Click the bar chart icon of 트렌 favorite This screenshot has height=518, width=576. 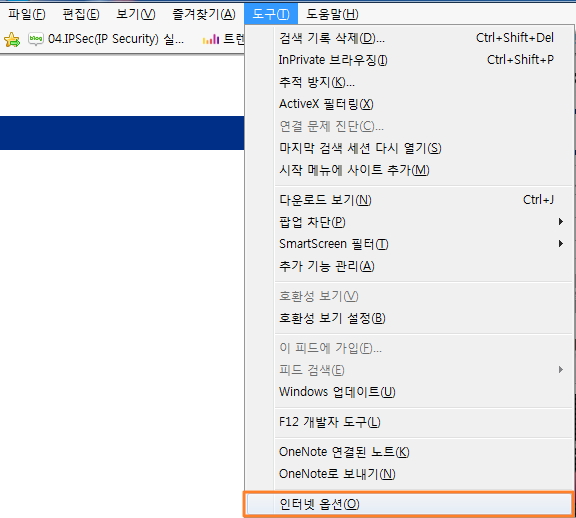coord(210,39)
